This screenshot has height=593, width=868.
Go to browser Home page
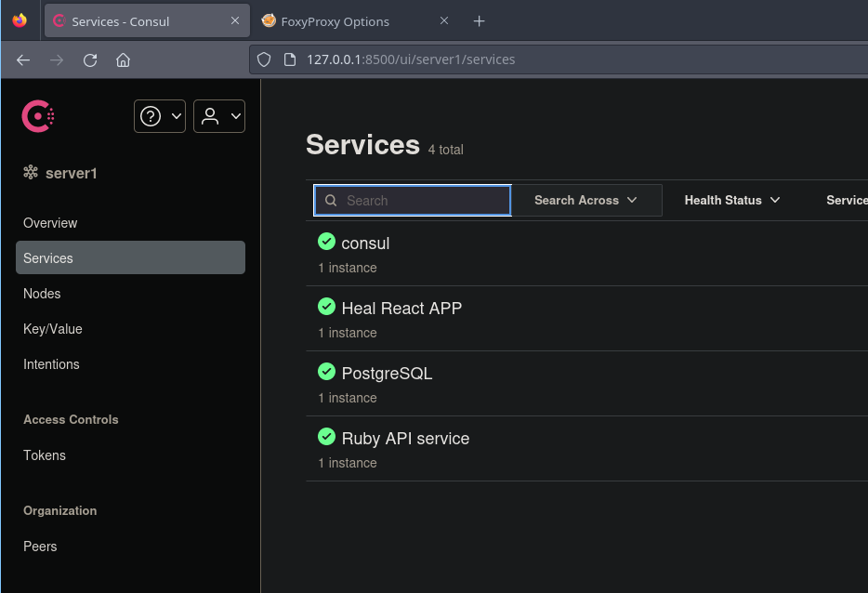(123, 59)
